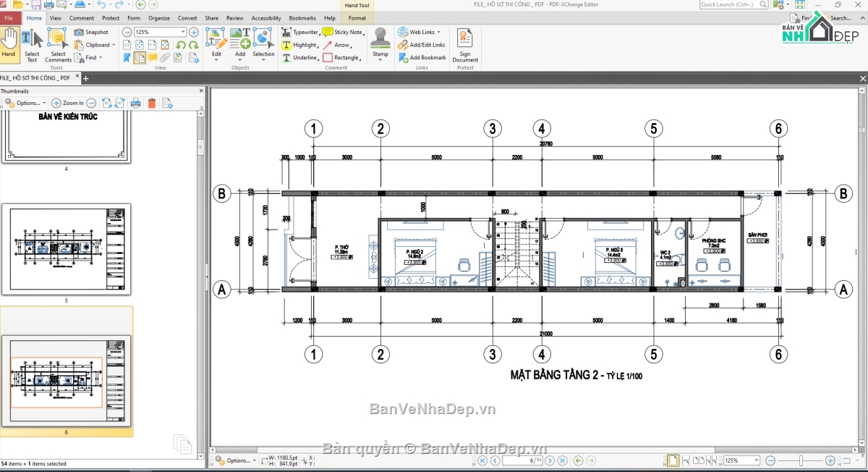Select the Hand tool

[9, 43]
